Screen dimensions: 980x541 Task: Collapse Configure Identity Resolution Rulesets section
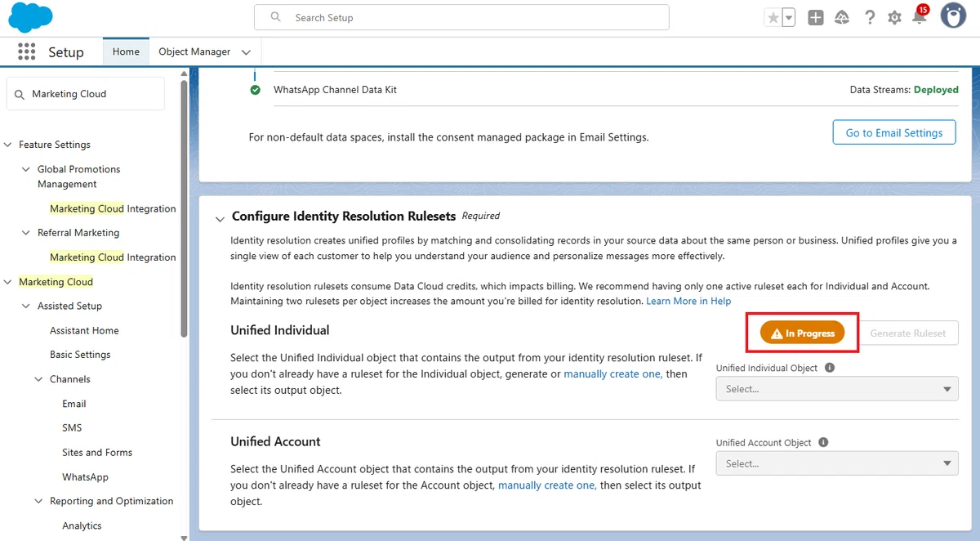click(x=219, y=218)
